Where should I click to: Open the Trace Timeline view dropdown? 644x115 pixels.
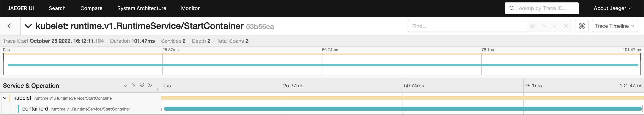point(615,26)
